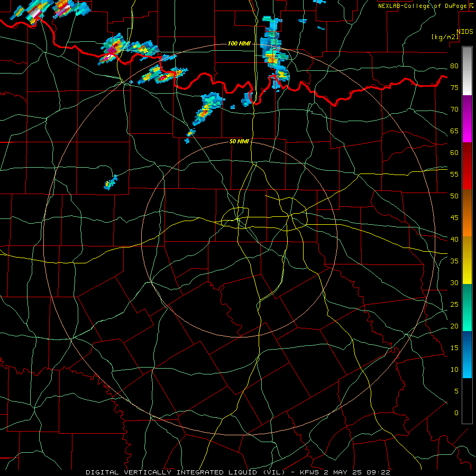
Task: Select the 50 NMI range ring label
Action: [239, 141]
